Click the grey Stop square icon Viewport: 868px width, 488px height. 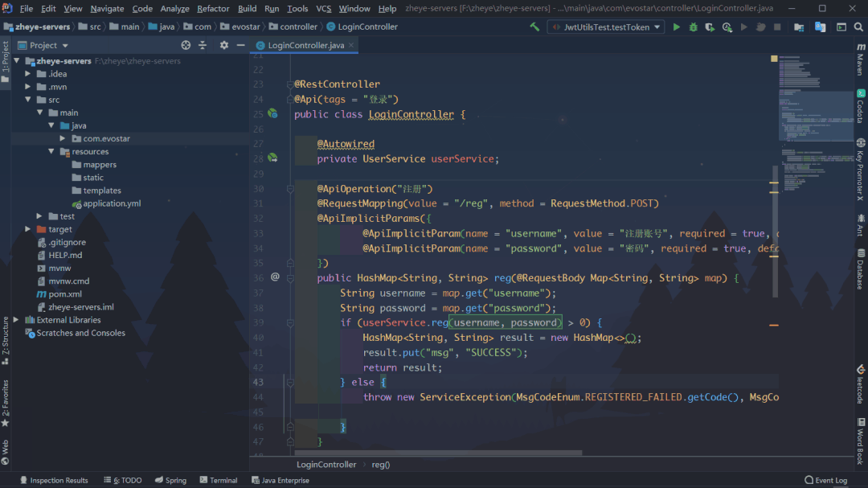pyautogui.click(x=777, y=27)
